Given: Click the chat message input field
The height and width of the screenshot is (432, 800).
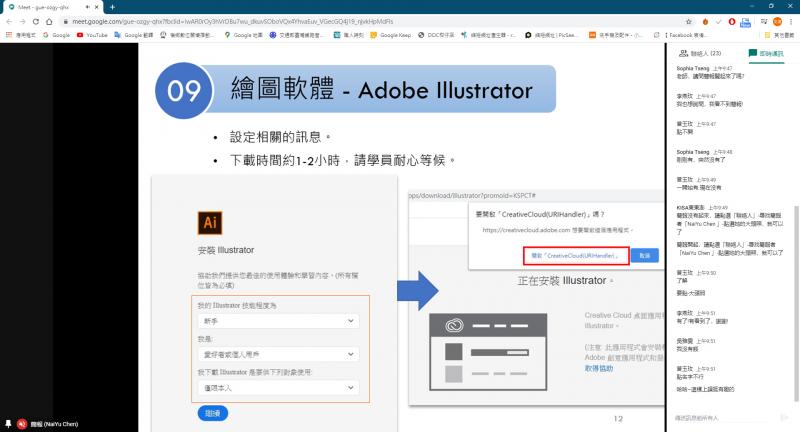Looking at the screenshot, I should click(x=723, y=418).
